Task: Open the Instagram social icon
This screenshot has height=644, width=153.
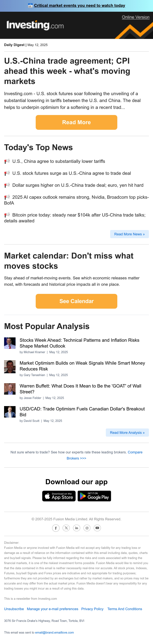Action: point(87,528)
